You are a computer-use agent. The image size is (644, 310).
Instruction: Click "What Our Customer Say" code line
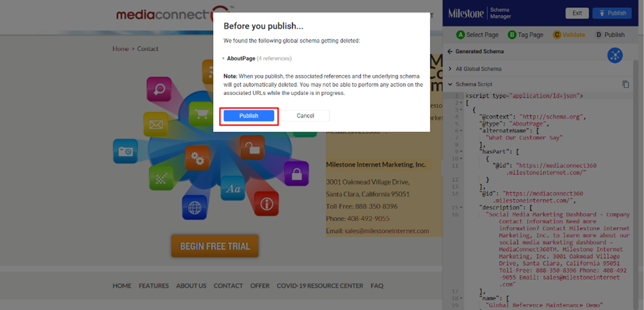point(524,137)
